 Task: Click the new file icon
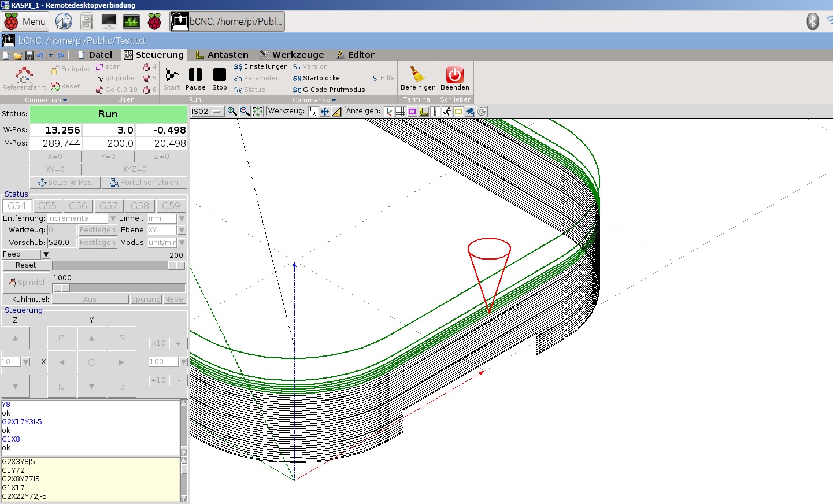coord(6,55)
